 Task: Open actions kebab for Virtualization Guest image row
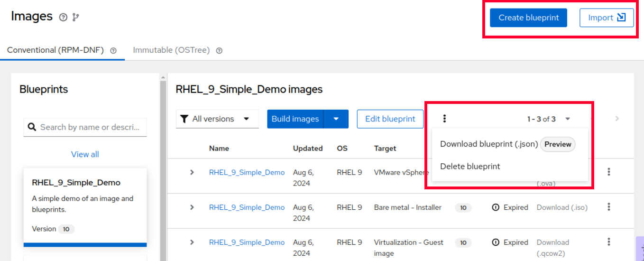(609, 242)
